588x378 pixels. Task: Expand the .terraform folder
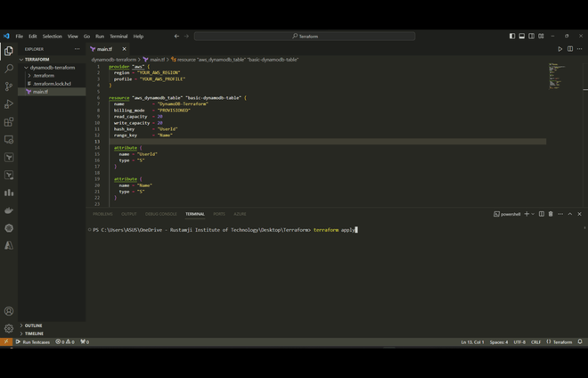click(44, 76)
